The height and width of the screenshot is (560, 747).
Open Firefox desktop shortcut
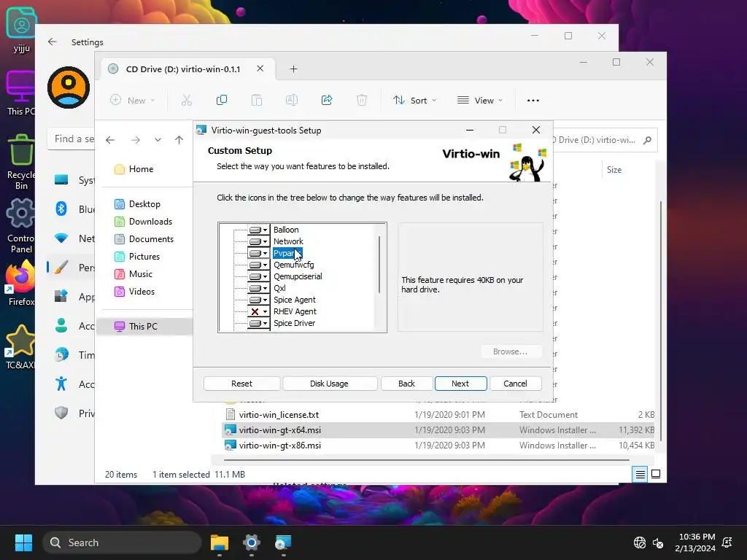pyautogui.click(x=20, y=284)
